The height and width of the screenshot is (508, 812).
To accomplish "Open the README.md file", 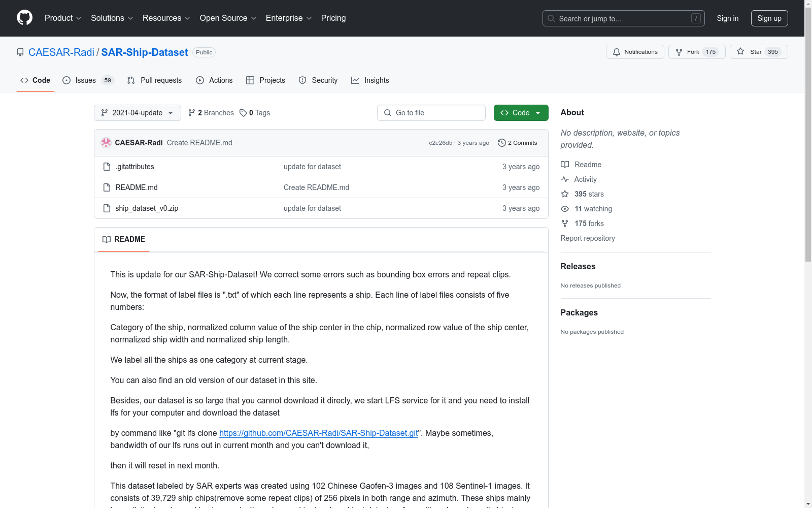I will pyautogui.click(x=137, y=187).
